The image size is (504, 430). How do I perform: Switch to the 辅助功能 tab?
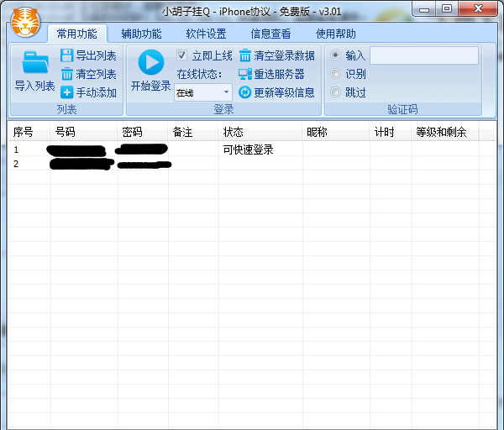point(141,34)
